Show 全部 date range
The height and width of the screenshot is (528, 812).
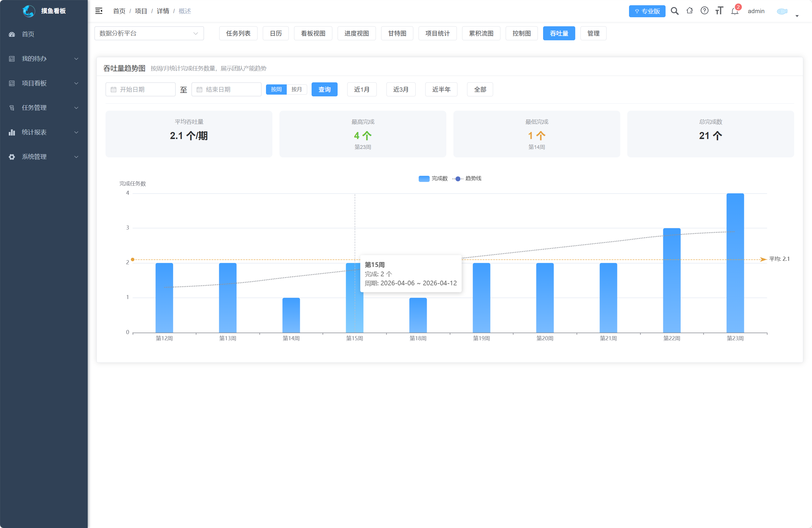pos(480,89)
